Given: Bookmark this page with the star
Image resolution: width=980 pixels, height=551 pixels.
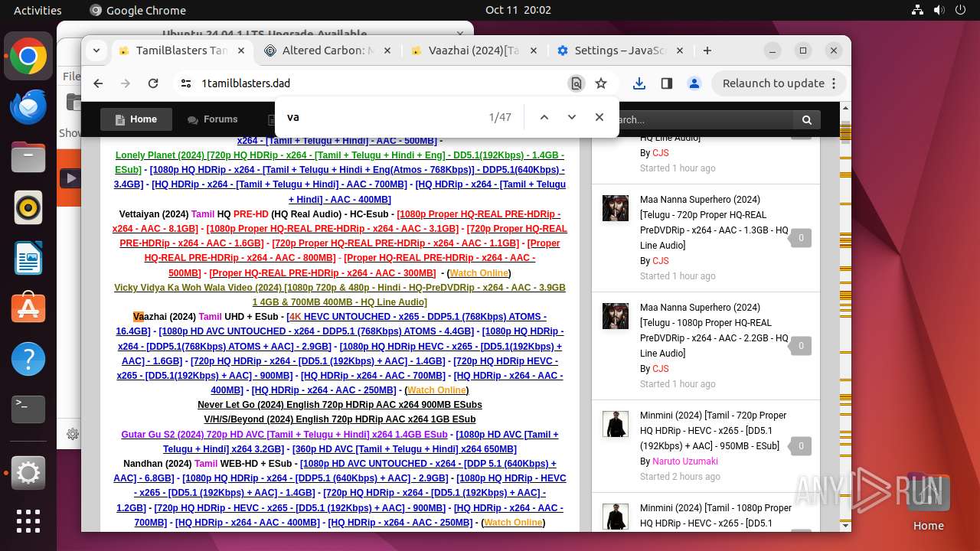Looking at the screenshot, I should [x=601, y=83].
